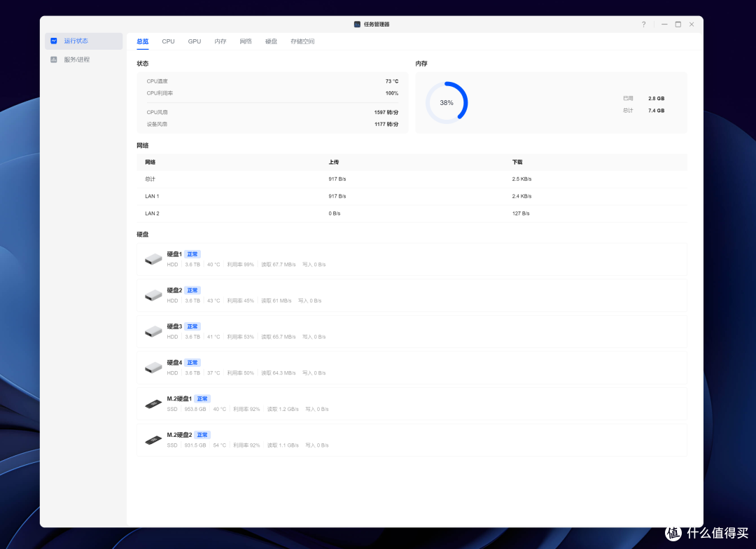Select the 总计 network row label
Viewport: 756px width, 549px height.
tap(150, 179)
